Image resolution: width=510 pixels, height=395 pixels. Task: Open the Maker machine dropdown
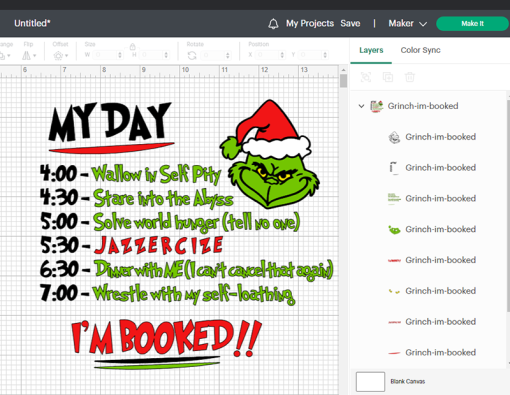(407, 23)
